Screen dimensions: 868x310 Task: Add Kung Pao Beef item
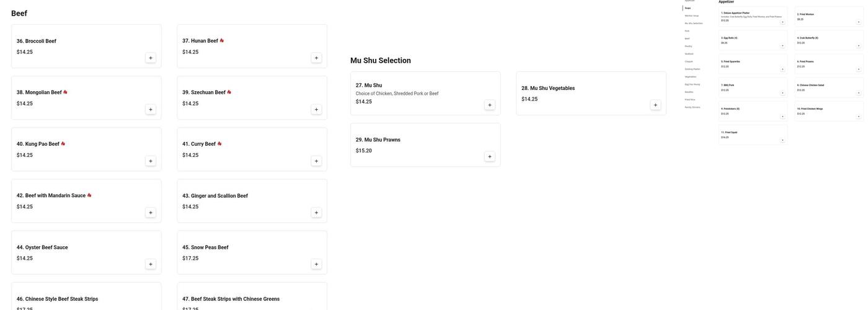151,161
